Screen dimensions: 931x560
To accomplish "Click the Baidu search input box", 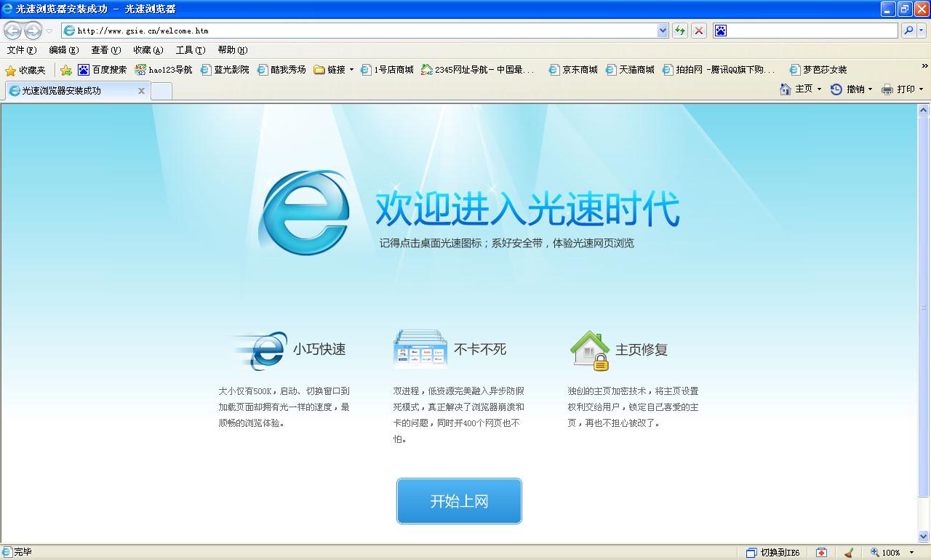I will tap(812, 31).
